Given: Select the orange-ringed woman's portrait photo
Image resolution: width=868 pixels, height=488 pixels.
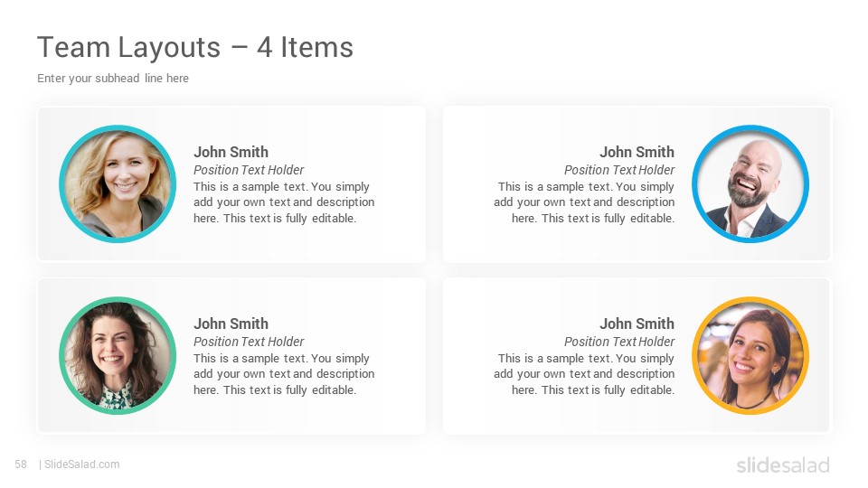Looking at the screenshot, I should point(750,355).
